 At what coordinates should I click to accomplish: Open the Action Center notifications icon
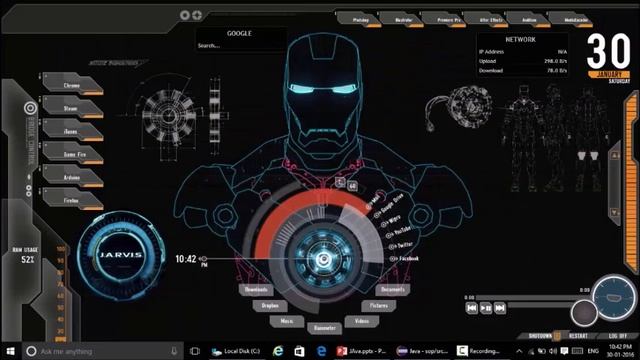coord(564,351)
